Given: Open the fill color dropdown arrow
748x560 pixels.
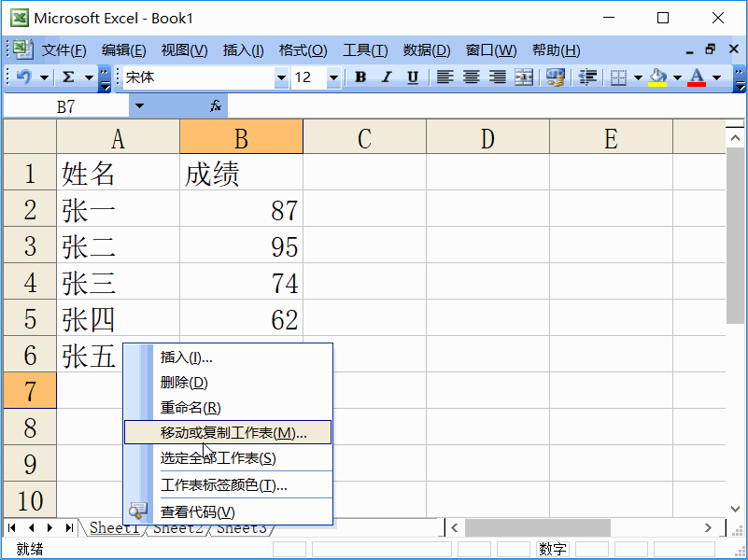Looking at the screenshot, I should pyautogui.click(x=677, y=77).
